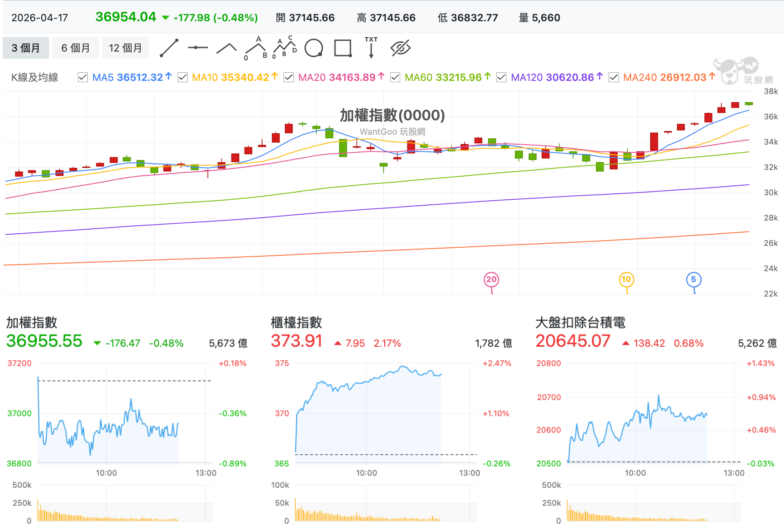Click the 大盤扣除台積電 change percentage 0.68%
Viewport: 784px width, 532px height.
pos(689,344)
